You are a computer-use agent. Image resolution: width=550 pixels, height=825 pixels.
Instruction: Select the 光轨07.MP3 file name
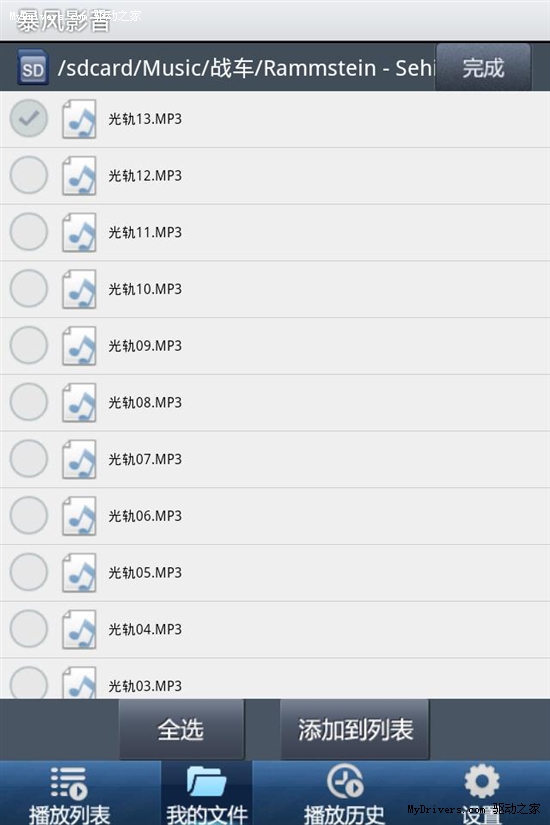(145, 459)
